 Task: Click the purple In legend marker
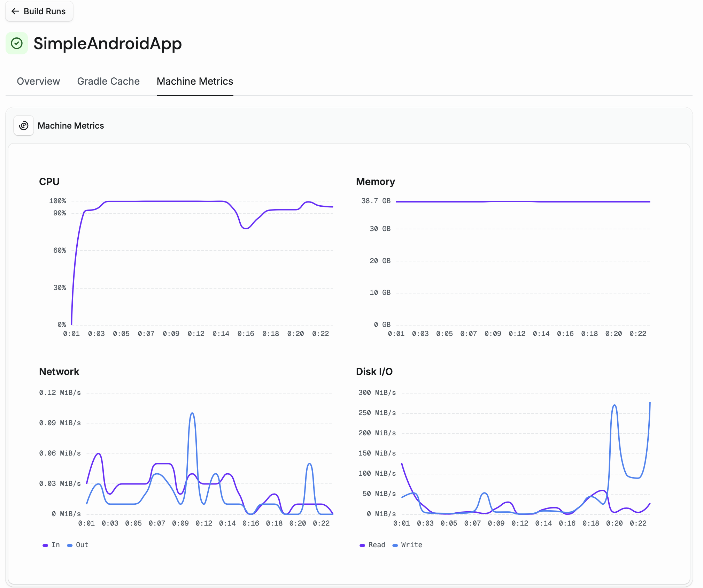pyautogui.click(x=46, y=545)
